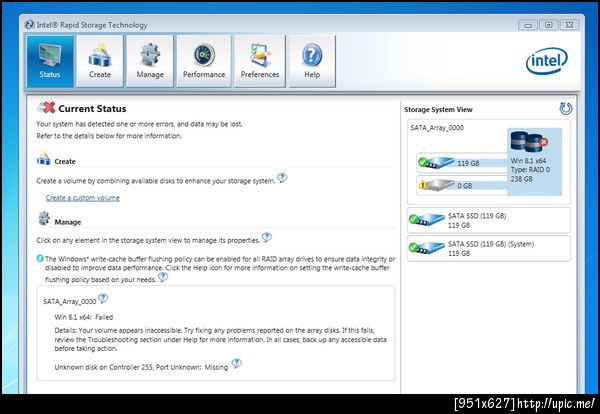Refresh the Storage System View

tap(566, 109)
